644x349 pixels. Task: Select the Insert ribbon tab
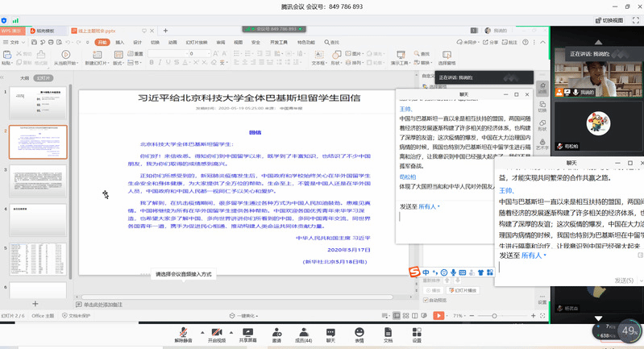click(119, 42)
